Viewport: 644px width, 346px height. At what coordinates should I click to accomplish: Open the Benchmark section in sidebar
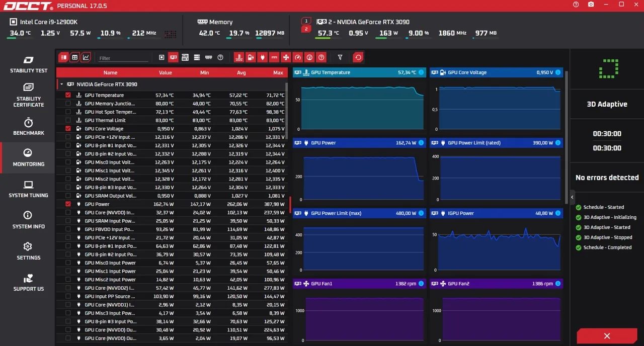point(28,127)
